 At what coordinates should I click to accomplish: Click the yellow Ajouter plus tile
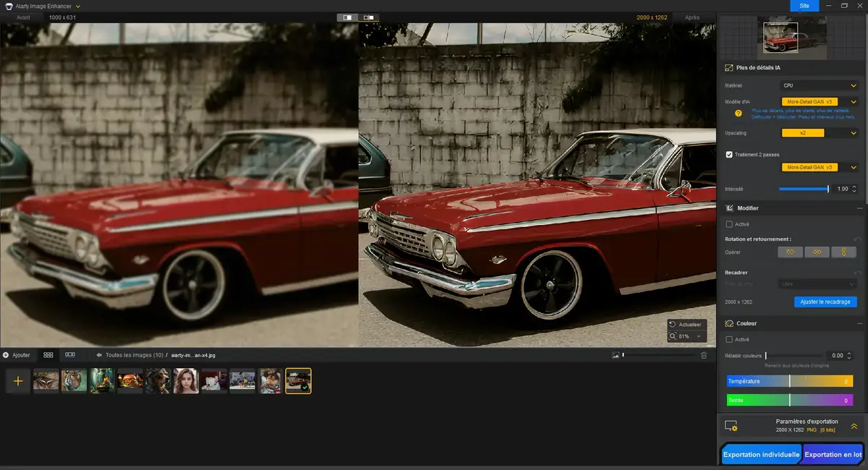pos(17,380)
